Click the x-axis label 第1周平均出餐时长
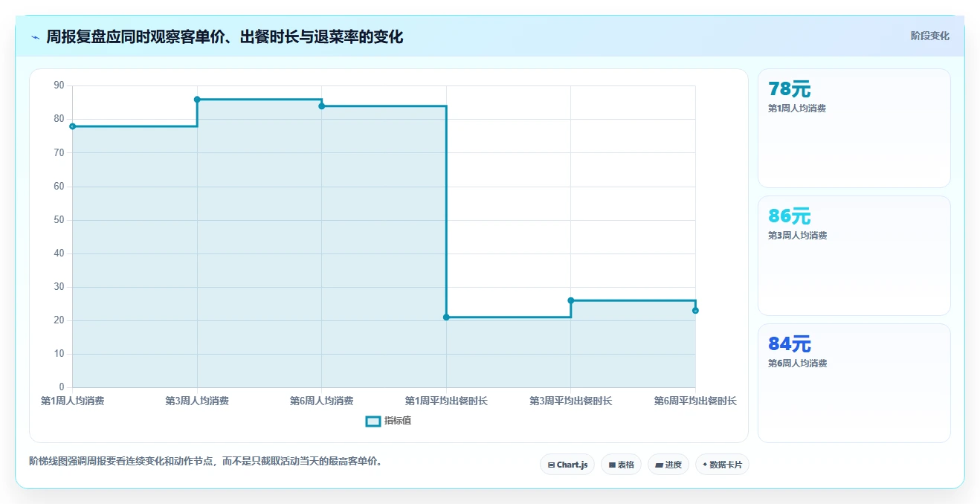 (x=446, y=401)
